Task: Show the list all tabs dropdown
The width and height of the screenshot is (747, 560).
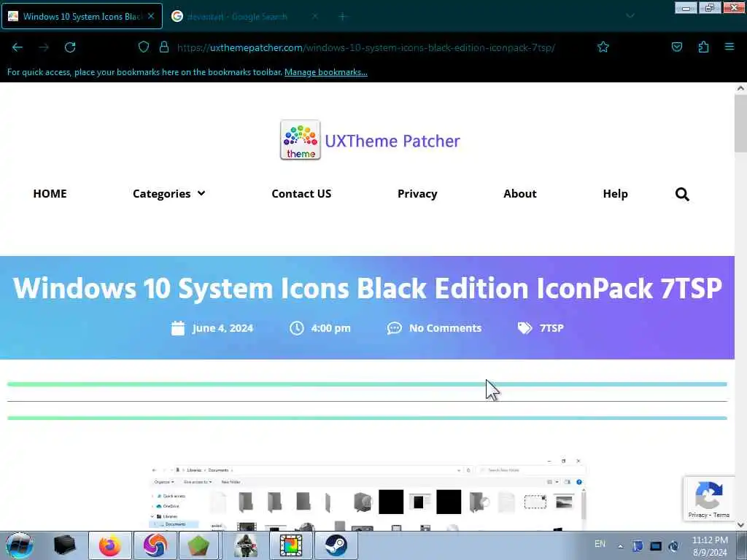Action: coord(630,16)
